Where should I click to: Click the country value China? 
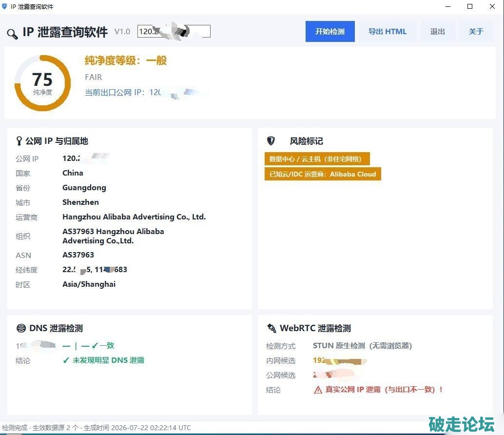click(73, 173)
